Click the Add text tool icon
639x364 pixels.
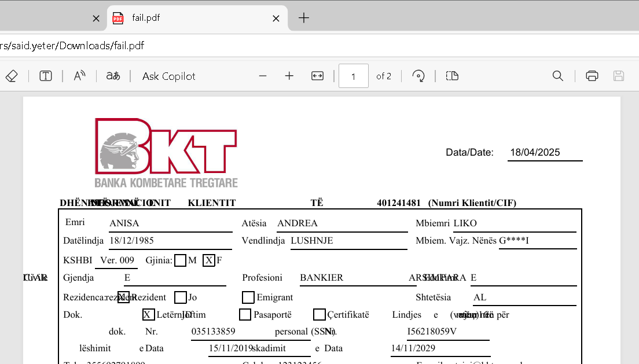[x=46, y=76]
